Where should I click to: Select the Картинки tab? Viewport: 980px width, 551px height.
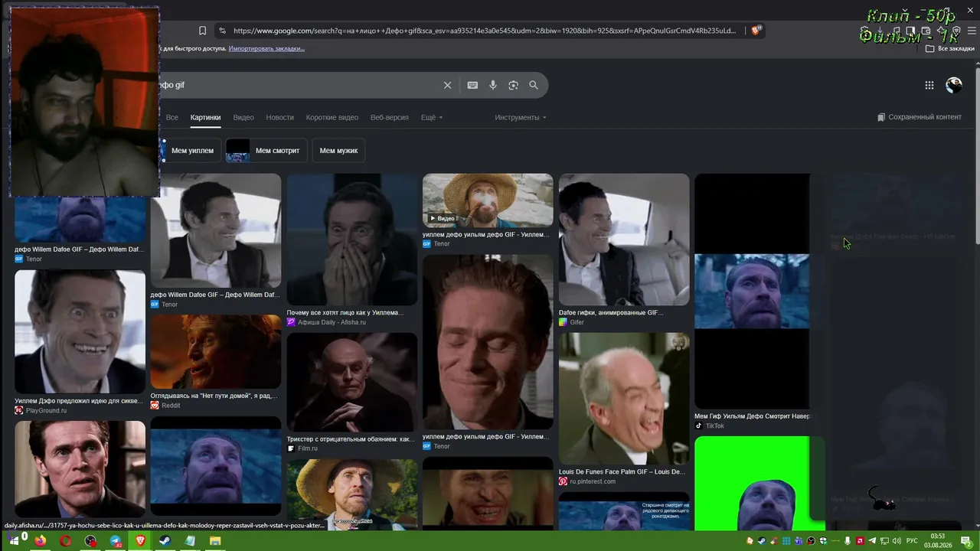205,117
